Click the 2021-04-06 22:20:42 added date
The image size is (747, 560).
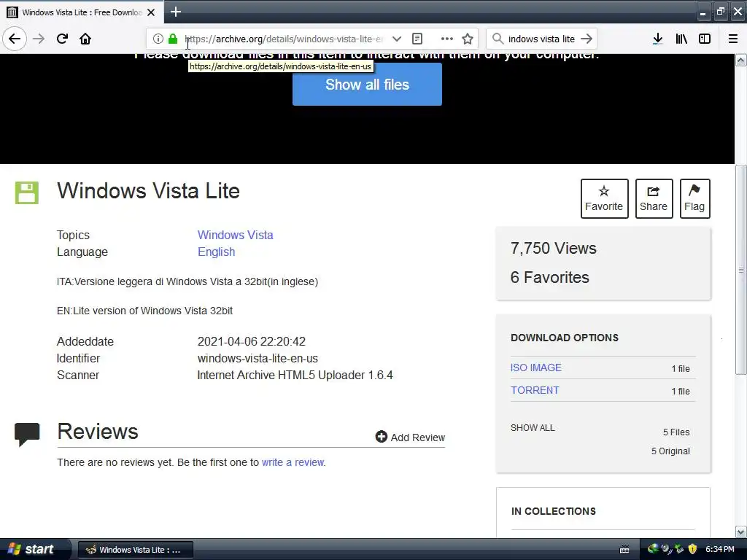pos(252,341)
